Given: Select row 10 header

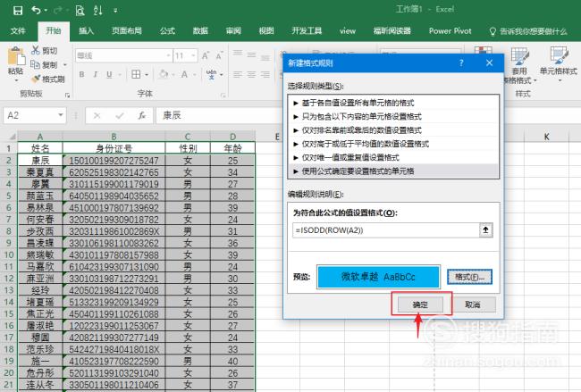Looking at the screenshot, I should (9, 254).
